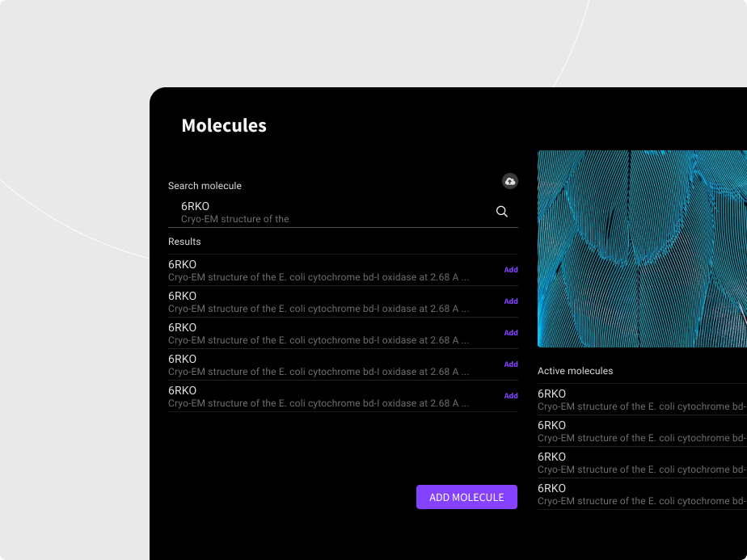Image resolution: width=747 pixels, height=560 pixels.
Task: Add the fifth 6RKO search result
Action: (x=511, y=396)
